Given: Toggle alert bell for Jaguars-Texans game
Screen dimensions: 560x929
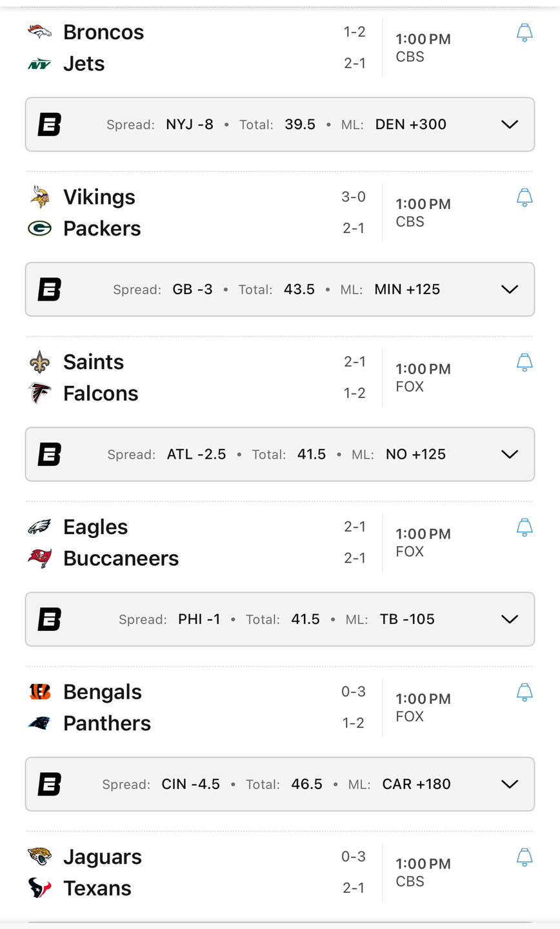Looking at the screenshot, I should [525, 857].
